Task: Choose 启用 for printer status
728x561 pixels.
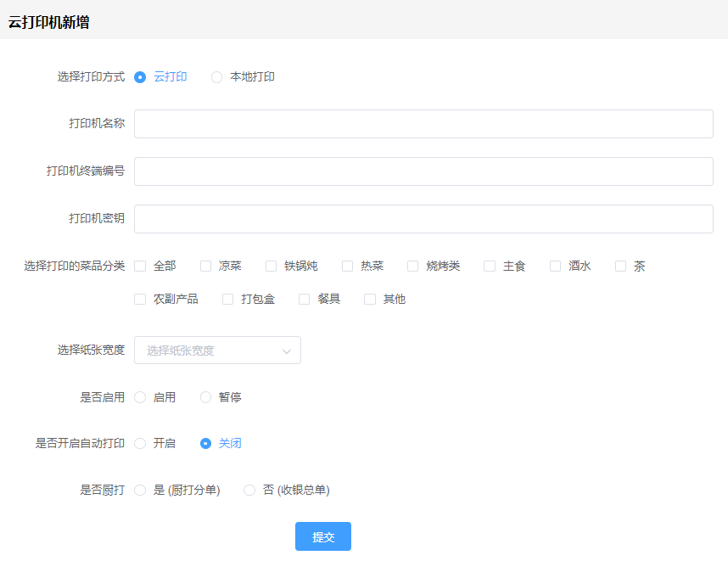Action: (140, 397)
